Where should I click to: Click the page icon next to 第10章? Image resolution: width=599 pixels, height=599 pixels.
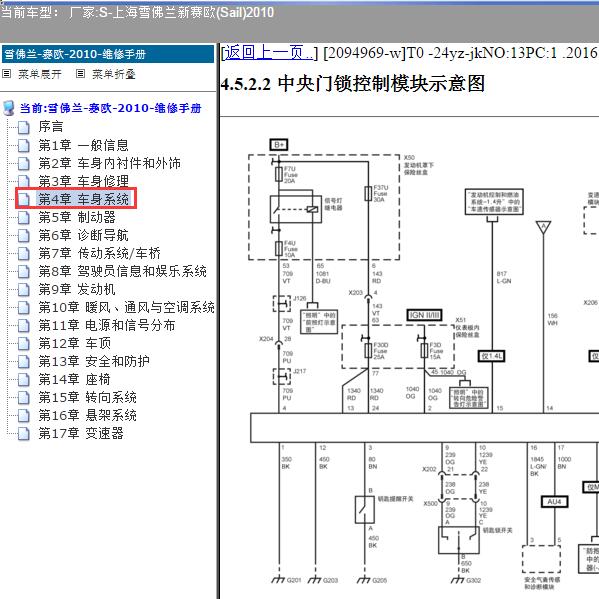[24, 308]
